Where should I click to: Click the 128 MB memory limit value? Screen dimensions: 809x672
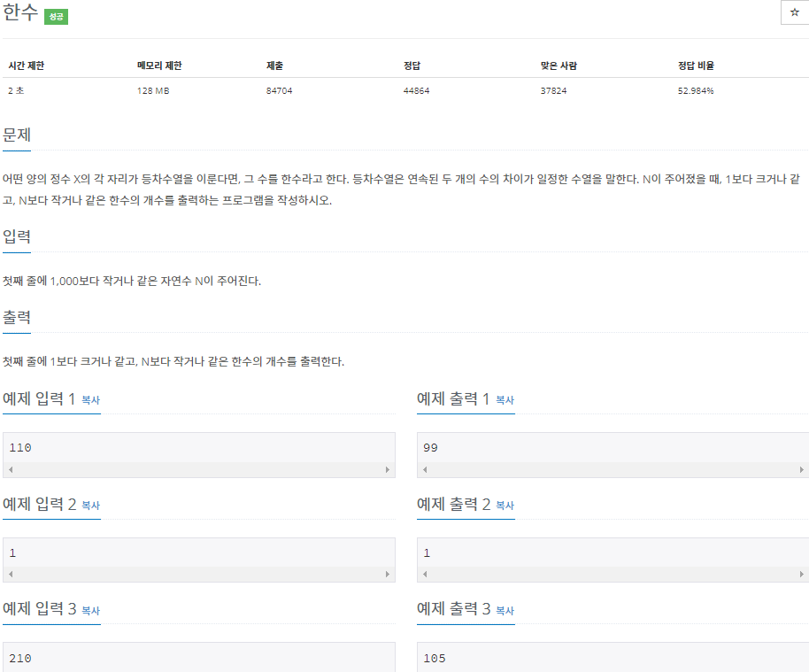click(x=153, y=90)
